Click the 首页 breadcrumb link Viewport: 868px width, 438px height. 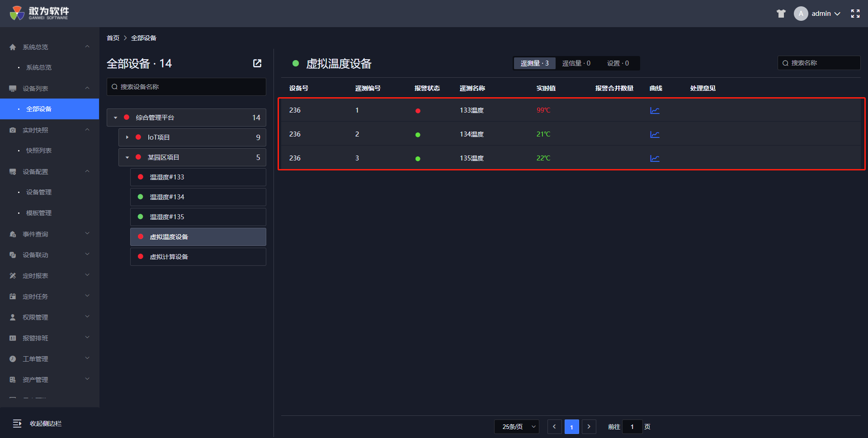(113, 38)
